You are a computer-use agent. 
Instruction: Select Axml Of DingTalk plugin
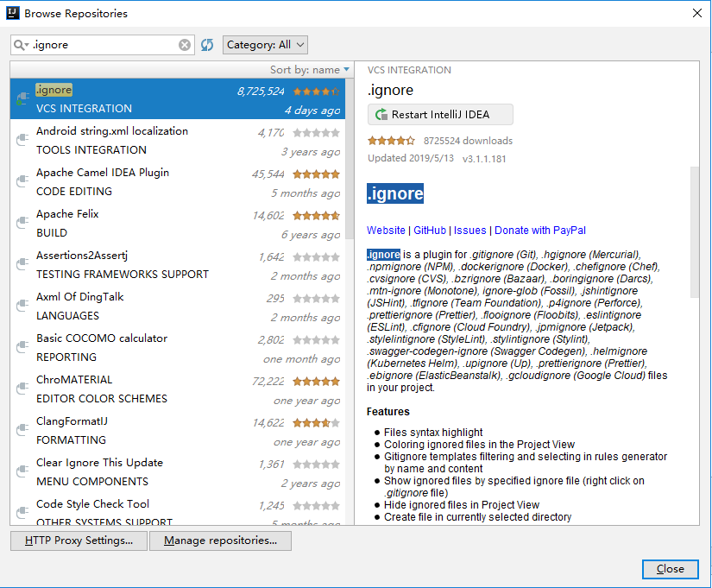(x=178, y=306)
